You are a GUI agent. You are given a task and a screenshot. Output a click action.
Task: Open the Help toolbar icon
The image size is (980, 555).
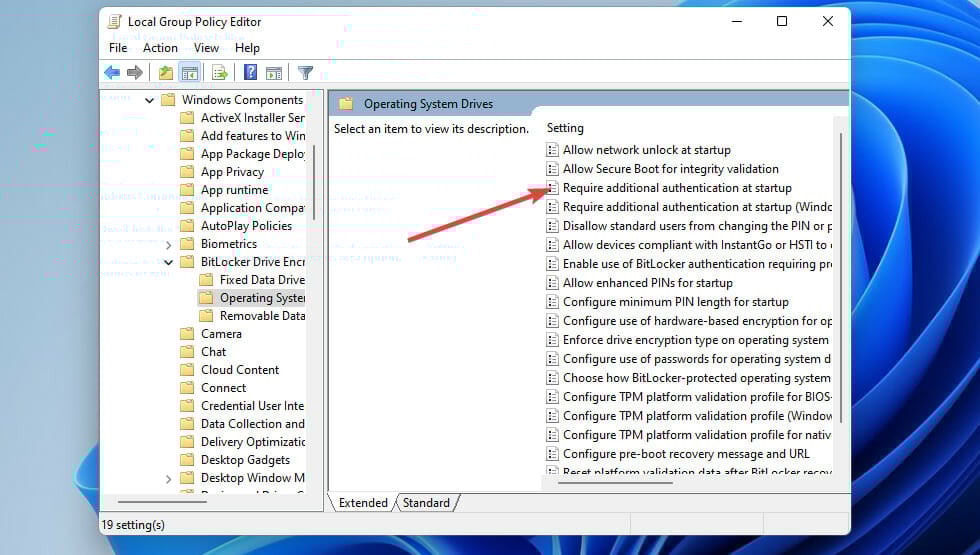[x=251, y=72]
